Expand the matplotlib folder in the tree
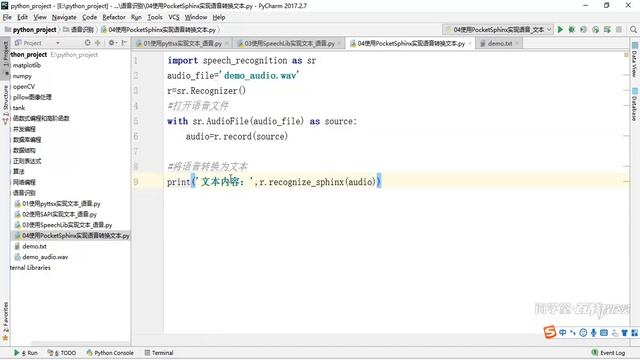The width and height of the screenshot is (640, 360). click(27, 65)
